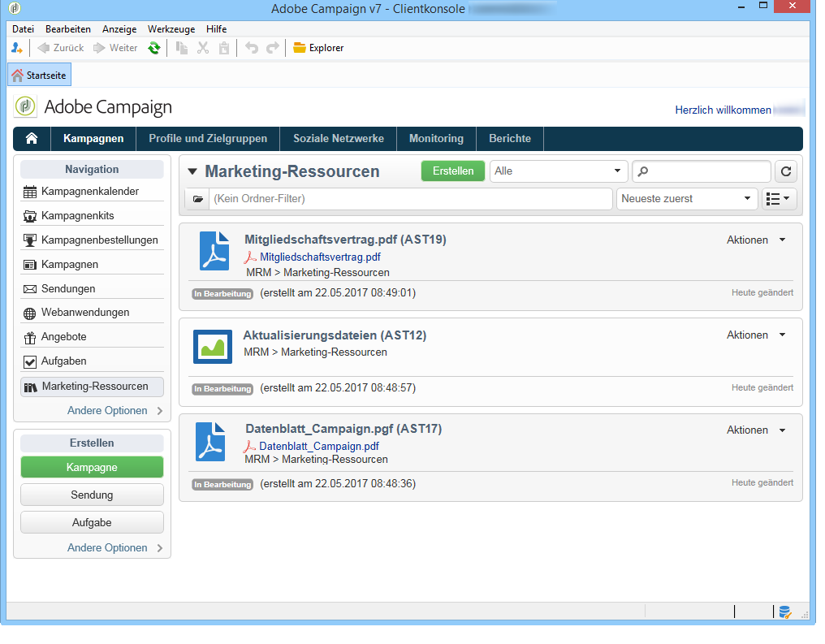Open Datenblatt_Campaign.pgf (AST17) title
Image resolution: width=825 pixels, height=644 pixels.
(343, 429)
